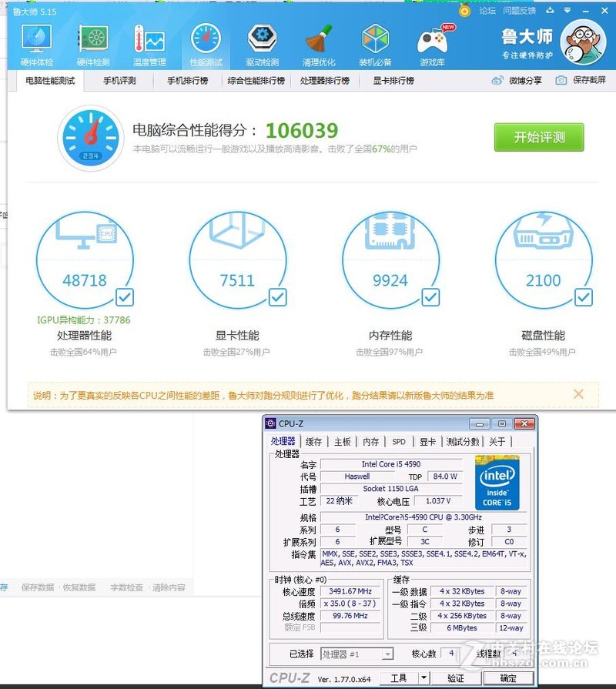Click the 指令集 instructions text box
The width and height of the screenshot is (616, 689).
point(423,558)
